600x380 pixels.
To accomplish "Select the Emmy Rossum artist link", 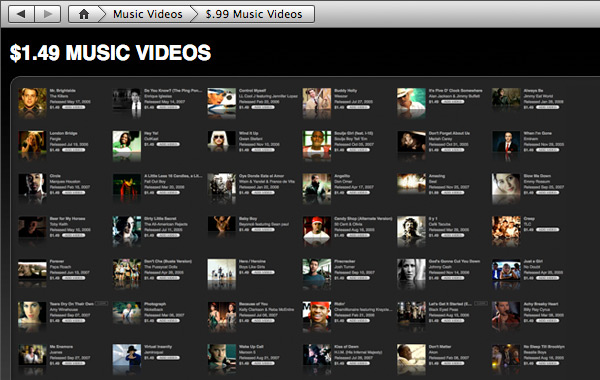I will pyautogui.click(x=537, y=182).
